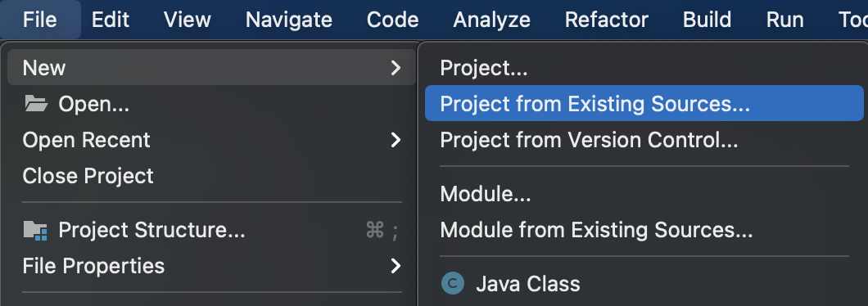Image resolution: width=868 pixels, height=306 pixels.
Task: Open the Refactor menu
Action: [x=606, y=20]
